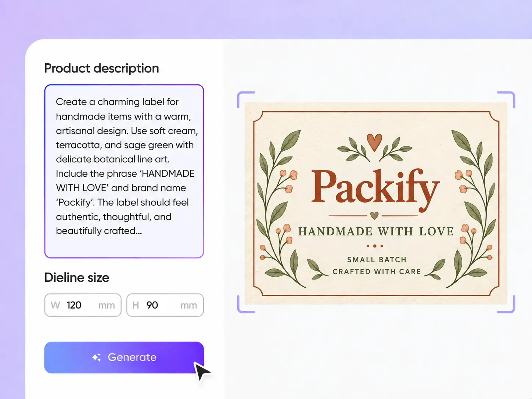Focus the Product description text box
This screenshot has width=532, height=399.
coord(124,171)
